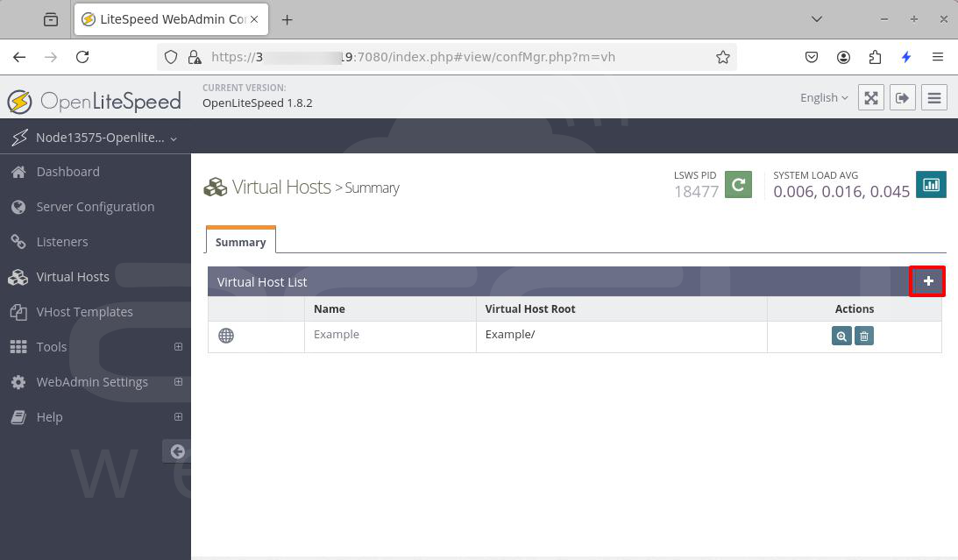The image size is (958, 560).
Task: Toggle full screen mode icon
Action: pos(870,97)
